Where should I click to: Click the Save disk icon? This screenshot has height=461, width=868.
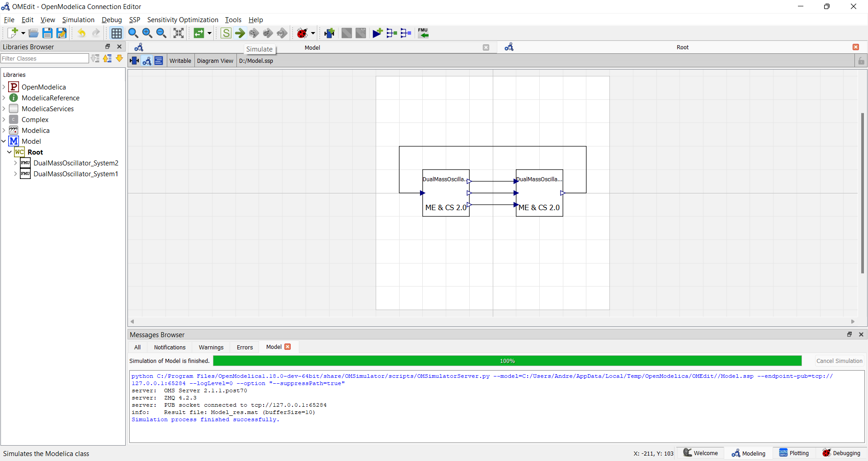[47, 33]
